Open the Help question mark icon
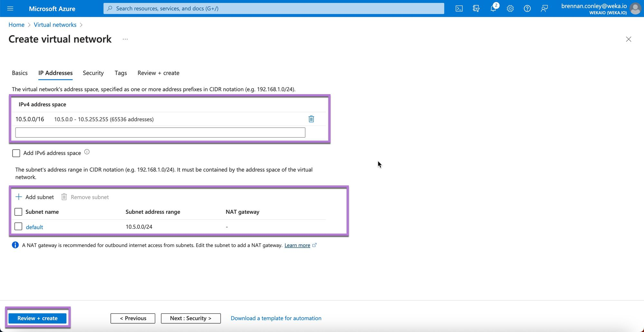Image resolution: width=644 pixels, height=332 pixels. click(x=527, y=8)
